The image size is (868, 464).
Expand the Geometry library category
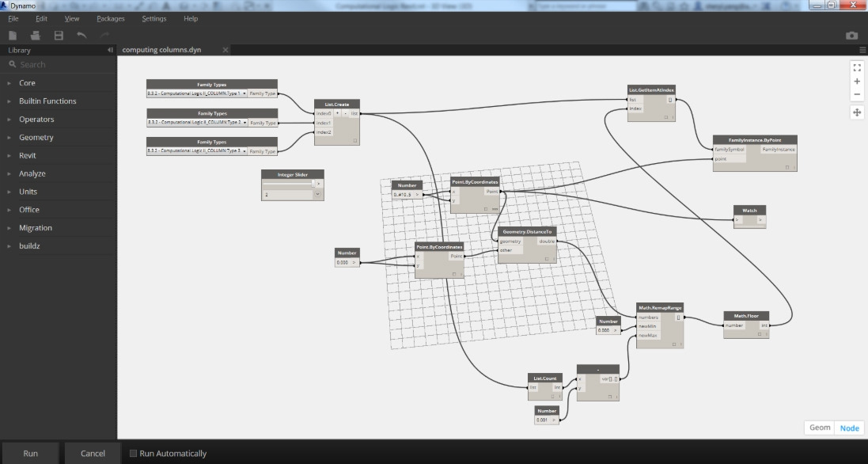pyautogui.click(x=36, y=137)
